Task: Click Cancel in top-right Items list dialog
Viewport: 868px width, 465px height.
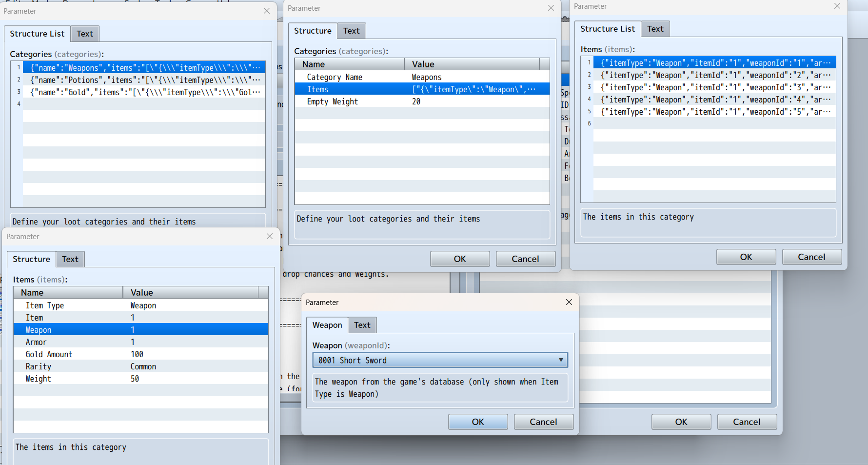Action: click(811, 257)
